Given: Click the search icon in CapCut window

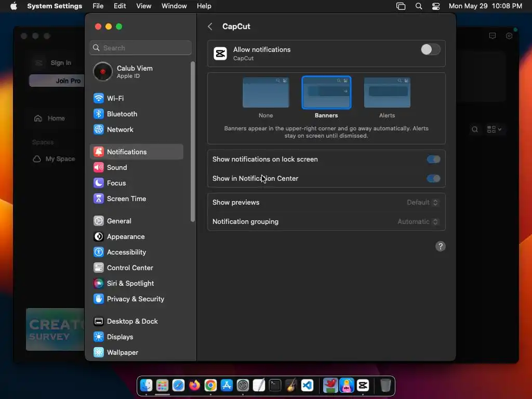Looking at the screenshot, I should 475,129.
